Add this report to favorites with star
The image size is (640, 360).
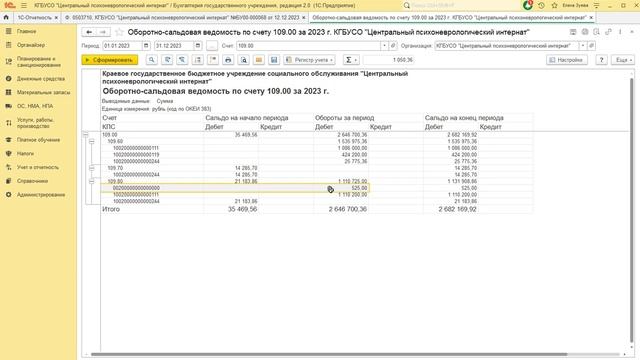point(119,32)
